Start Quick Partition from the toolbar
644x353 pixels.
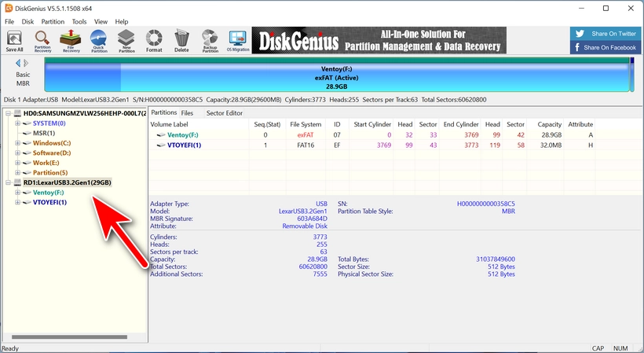click(x=99, y=41)
